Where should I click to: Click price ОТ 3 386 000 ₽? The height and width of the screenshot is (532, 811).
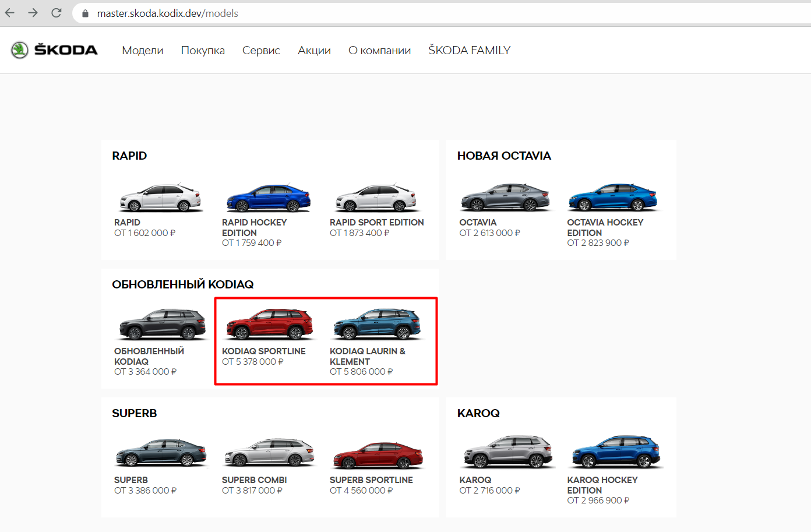146,491
